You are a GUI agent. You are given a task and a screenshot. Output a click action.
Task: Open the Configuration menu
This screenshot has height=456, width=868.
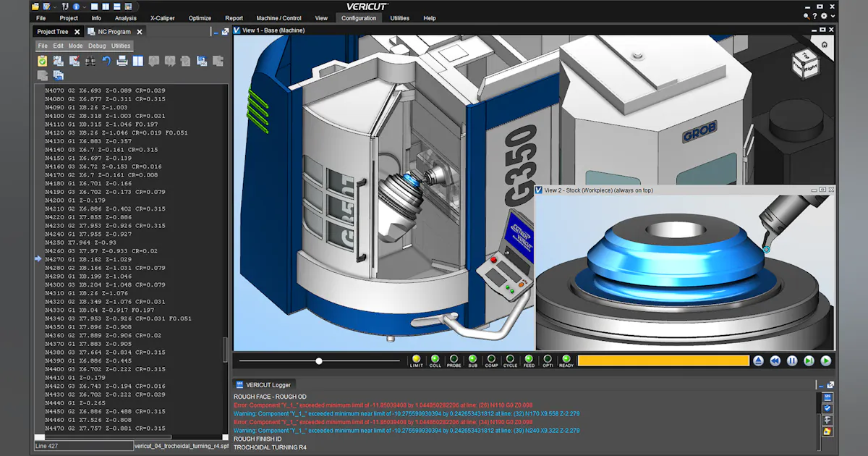359,18
